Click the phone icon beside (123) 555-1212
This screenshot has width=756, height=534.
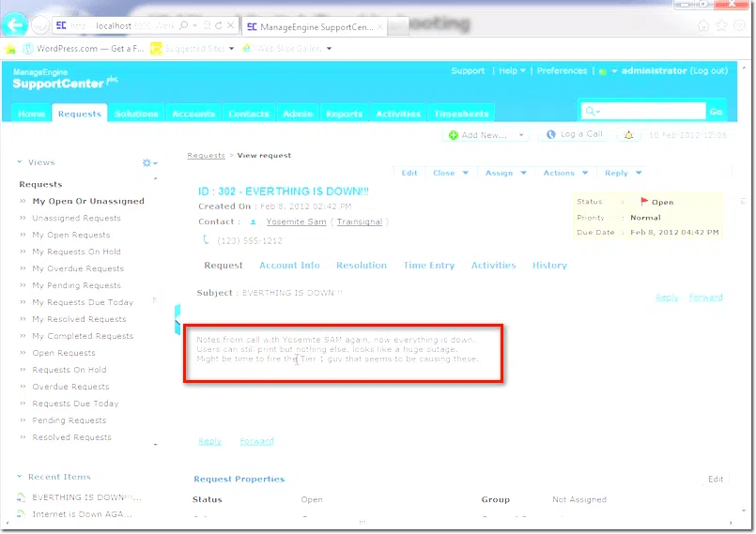point(206,239)
